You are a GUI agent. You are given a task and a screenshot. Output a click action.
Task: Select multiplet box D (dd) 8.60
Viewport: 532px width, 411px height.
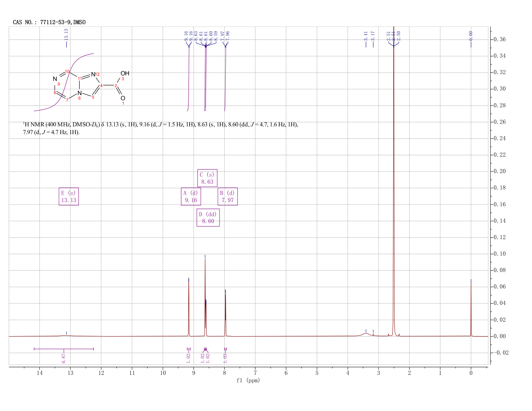[x=208, y=218]
